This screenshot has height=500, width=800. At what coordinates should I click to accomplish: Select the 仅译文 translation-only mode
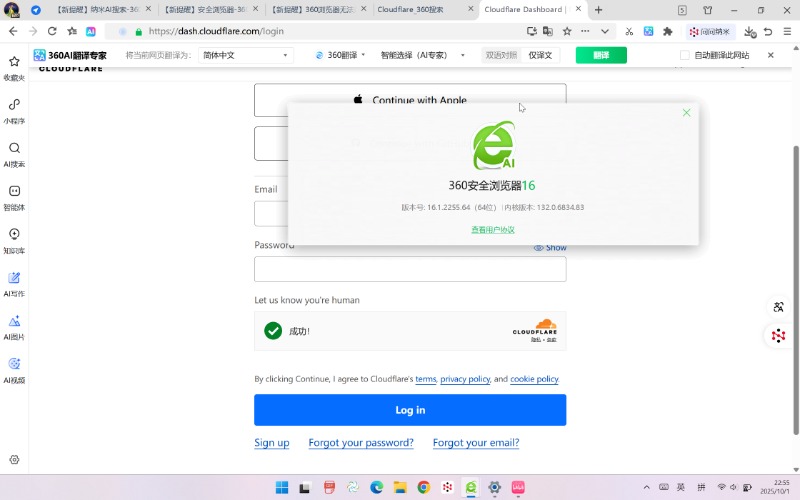540,55
